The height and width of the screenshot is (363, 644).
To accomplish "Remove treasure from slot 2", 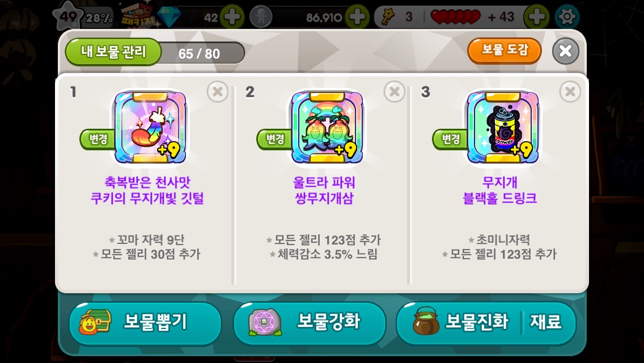I will tap(395, 91).
